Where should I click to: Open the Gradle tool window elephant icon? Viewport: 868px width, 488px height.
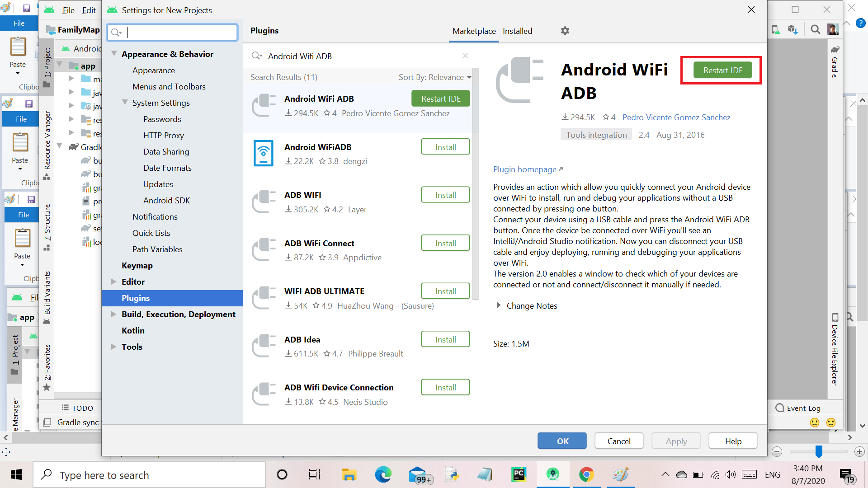pos(835,49)
